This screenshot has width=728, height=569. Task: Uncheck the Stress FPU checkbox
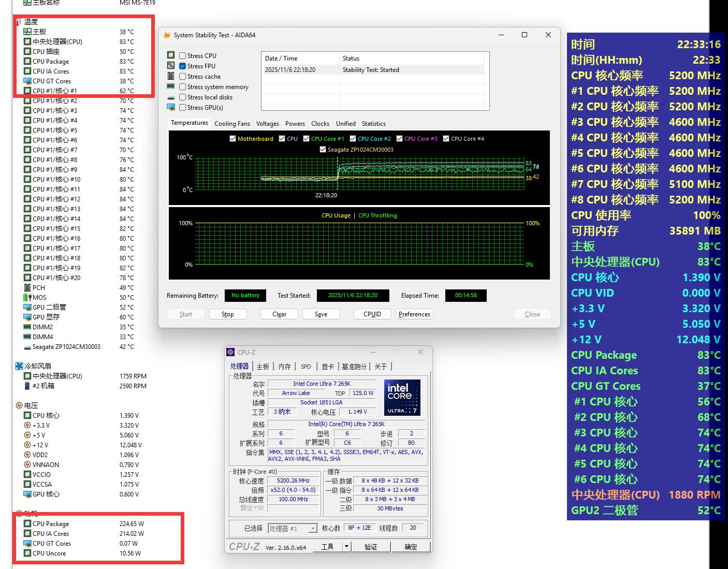click(x=183, y=66)
